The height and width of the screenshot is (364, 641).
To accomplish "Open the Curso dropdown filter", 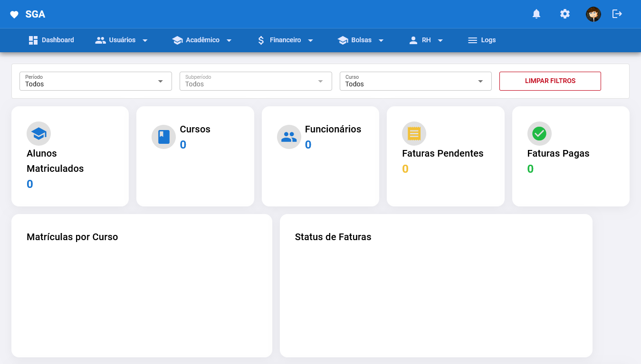I will click(x=415, y=81).
